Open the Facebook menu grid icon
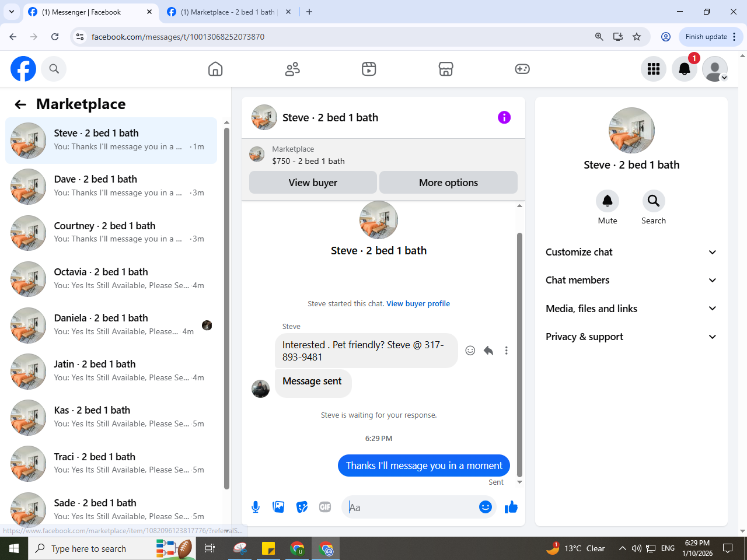The width and height of the screenshot is (747, 560). (x=654, y=69)
